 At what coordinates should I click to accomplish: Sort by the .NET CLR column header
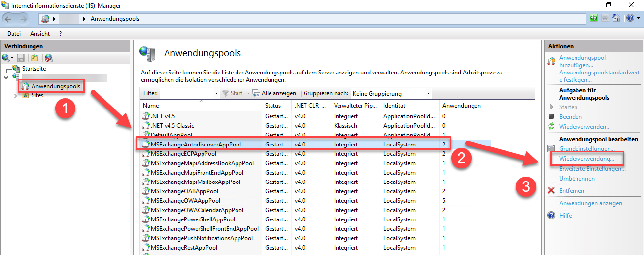tap(311, 105)
